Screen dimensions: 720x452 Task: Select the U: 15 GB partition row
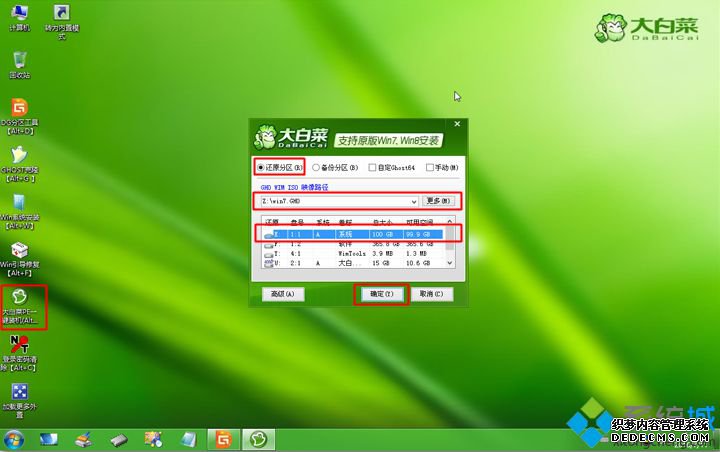[x=353, y=263]
